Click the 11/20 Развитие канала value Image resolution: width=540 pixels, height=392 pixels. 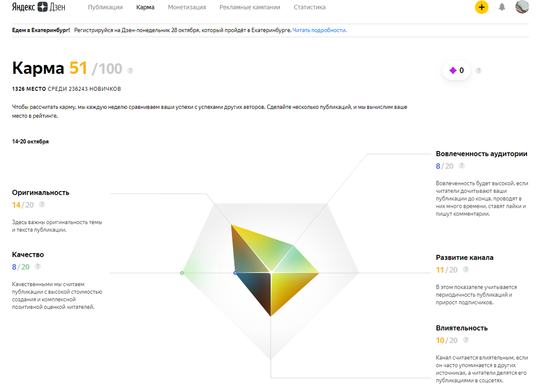[x=446, y=270]
